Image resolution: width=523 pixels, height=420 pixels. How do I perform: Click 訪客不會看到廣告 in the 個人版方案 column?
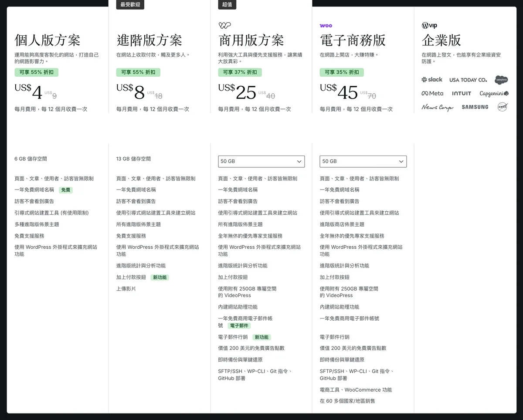[x=34, y=201]
